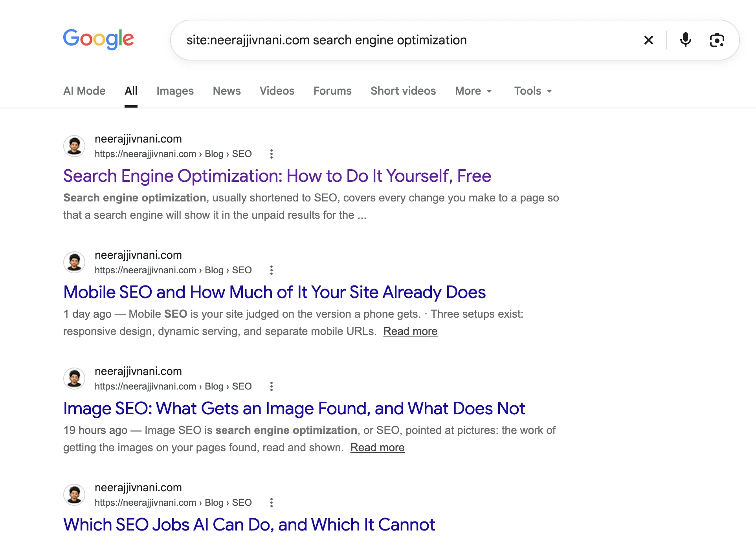Viewport: 756px width, 536px height.
Task: Switch to News tab
Action: point(227,91)
